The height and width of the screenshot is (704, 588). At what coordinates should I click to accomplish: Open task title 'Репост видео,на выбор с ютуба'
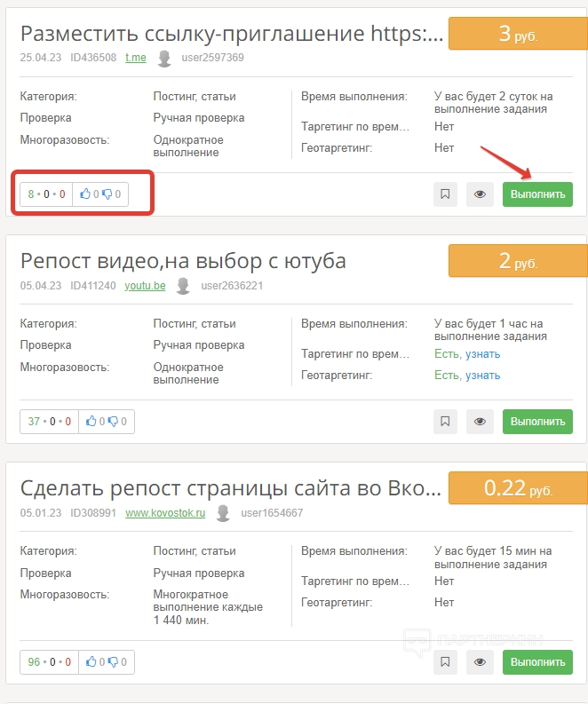point(183,261)
